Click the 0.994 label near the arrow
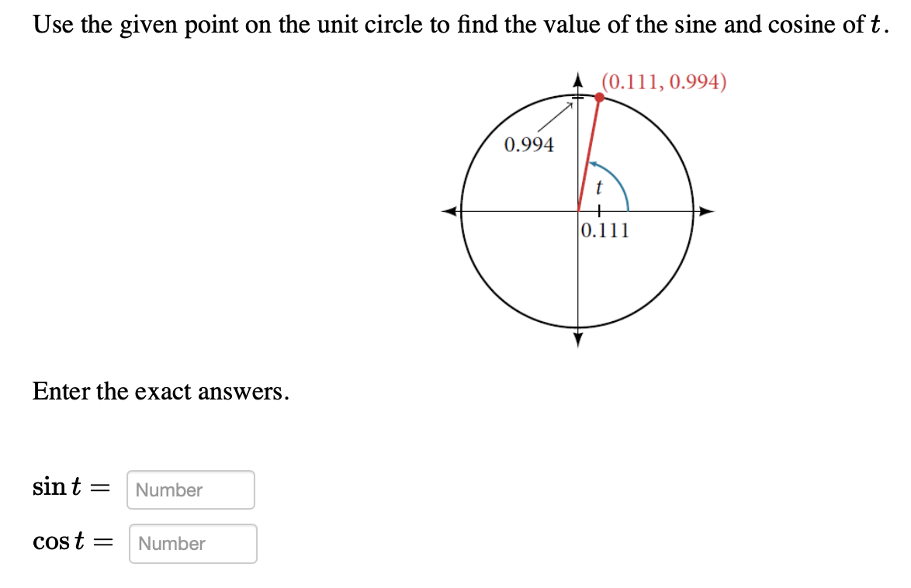 pyautogui.click(x=531, y=144)
